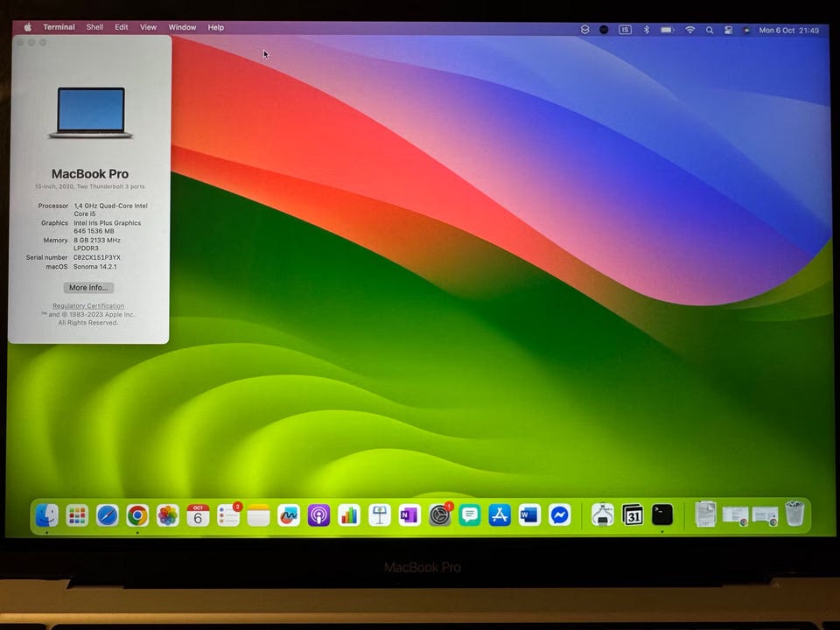Open Finder from the dock
Image resolution: width=840 pixels, height=630 pixels.
[47, 515]
